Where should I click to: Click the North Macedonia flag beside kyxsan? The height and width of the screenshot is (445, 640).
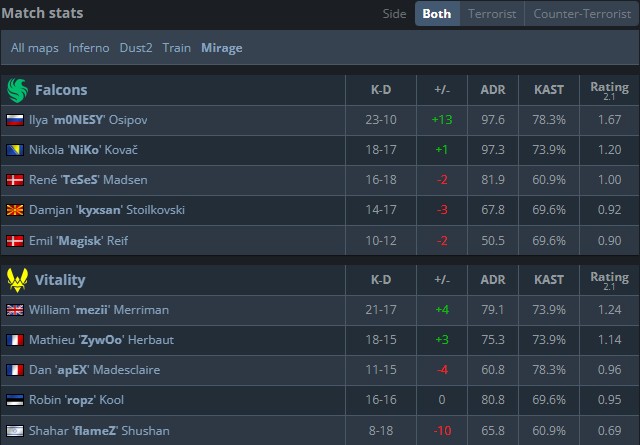point(15,210)
